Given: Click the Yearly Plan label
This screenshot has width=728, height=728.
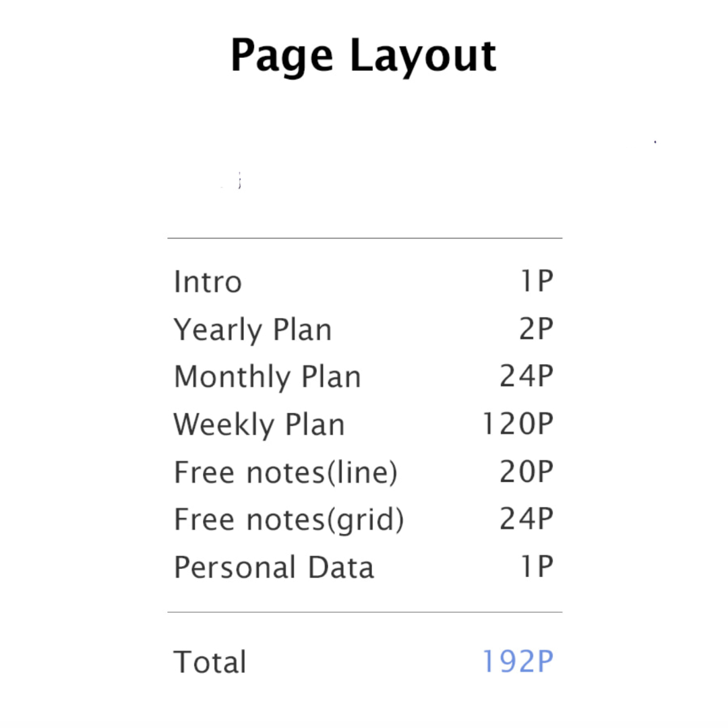Looking at the screenshot, I should point(253,330).
